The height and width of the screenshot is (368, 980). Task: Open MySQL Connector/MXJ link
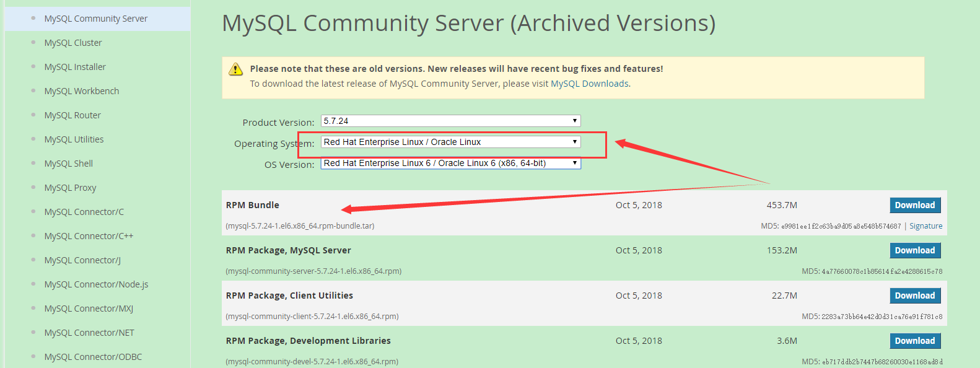[89, 309]
